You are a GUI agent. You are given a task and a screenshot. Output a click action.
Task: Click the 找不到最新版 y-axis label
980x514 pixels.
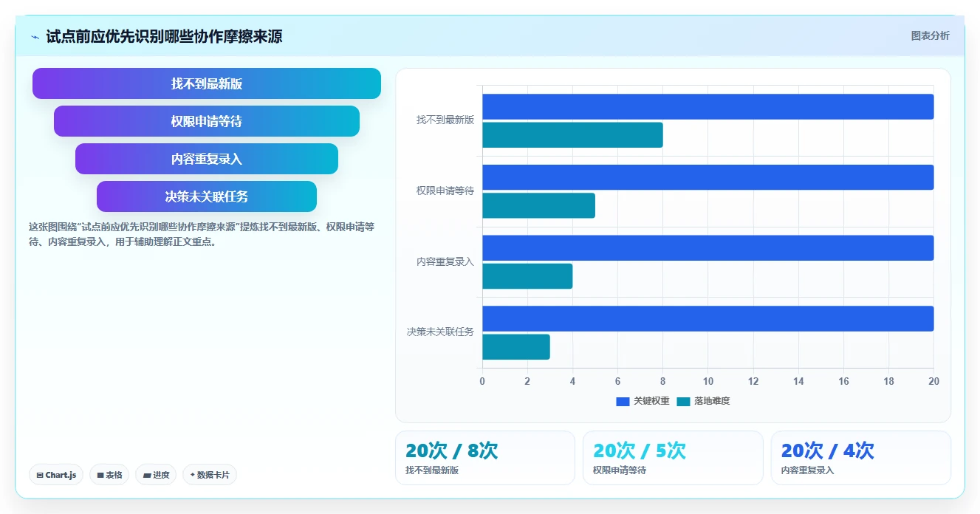point(445,120)
